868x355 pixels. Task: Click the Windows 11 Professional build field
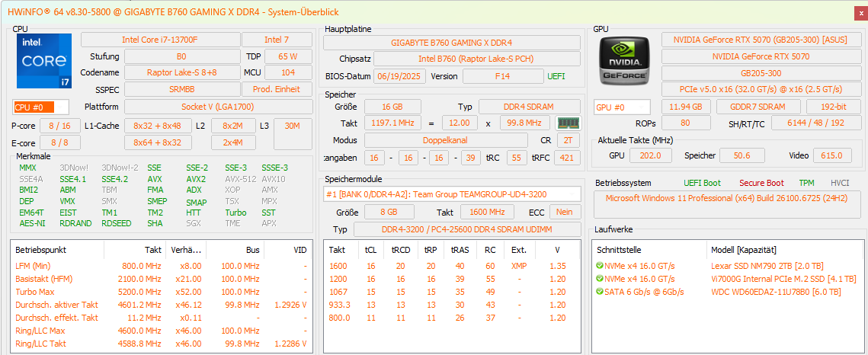pos(727,204)
